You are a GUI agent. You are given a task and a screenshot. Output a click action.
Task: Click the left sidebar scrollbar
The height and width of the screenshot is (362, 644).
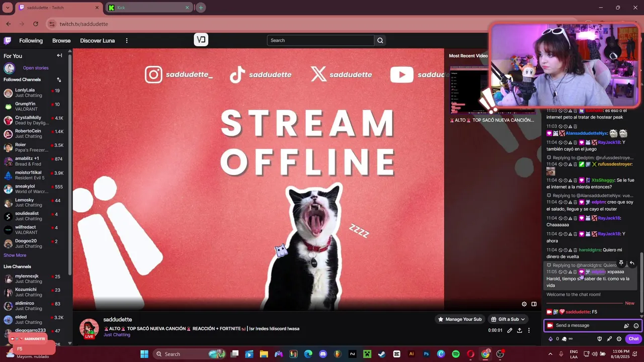(x=70, y=166)
